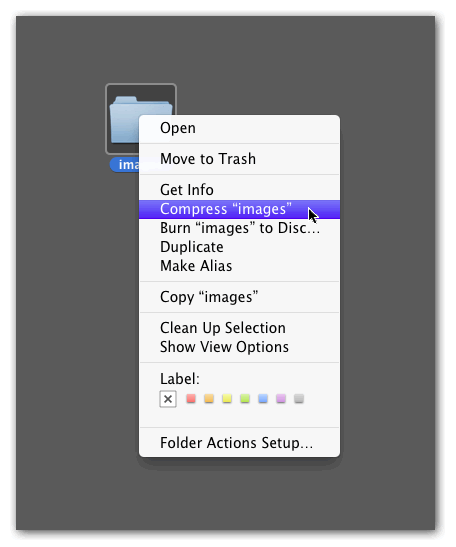Screen dimensions: 456x547
Task: Select the gray label color
Action: point(299,398)
